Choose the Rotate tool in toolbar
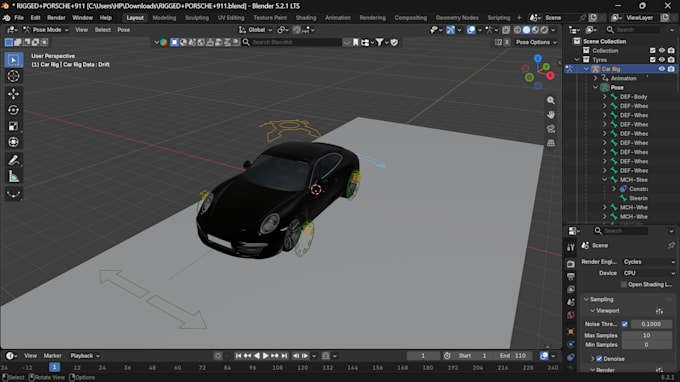 pyautogui.click(x=13, y=110)
